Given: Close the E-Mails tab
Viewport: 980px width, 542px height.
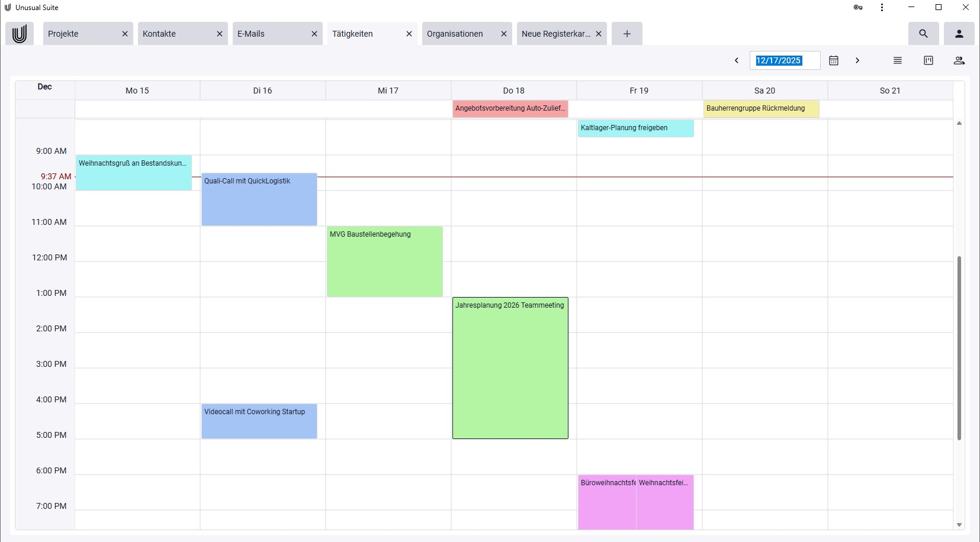Looking at the screenshot, I should (314, 34).
